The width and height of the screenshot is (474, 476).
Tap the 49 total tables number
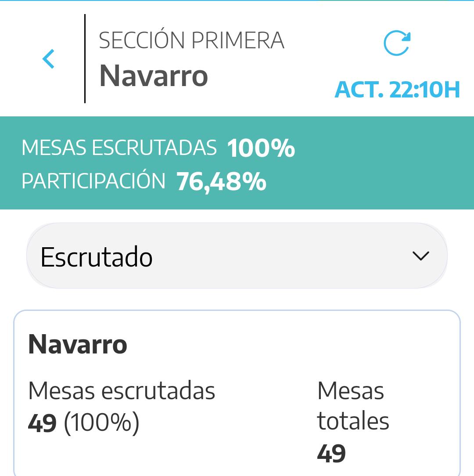coord(331,453)
